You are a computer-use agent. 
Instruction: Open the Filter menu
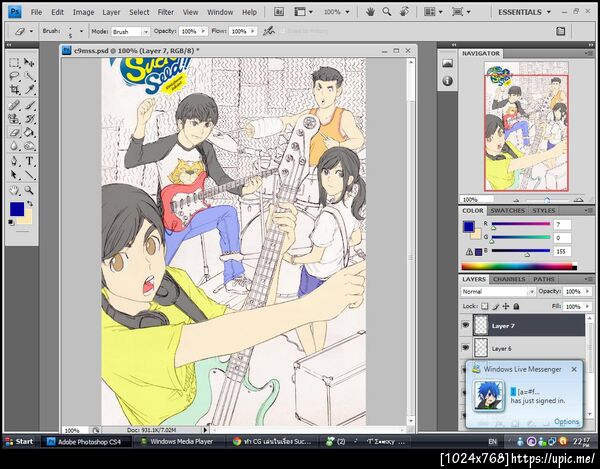166,12
